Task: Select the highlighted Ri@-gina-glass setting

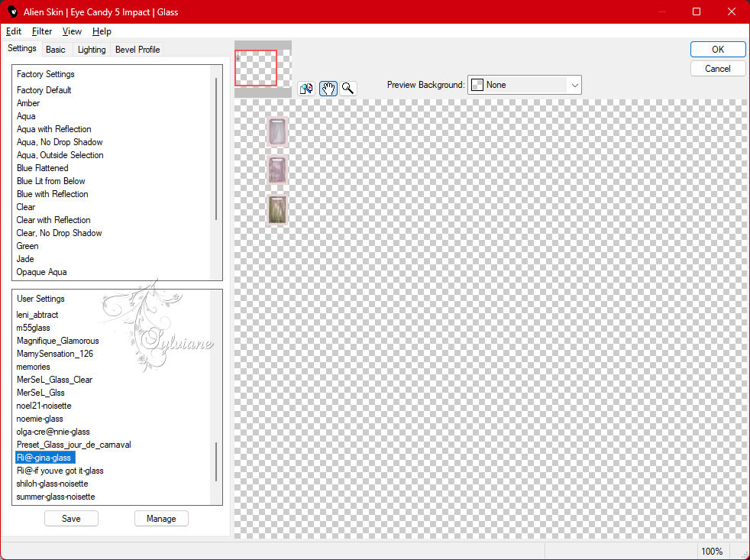Action: pos(45,458)
